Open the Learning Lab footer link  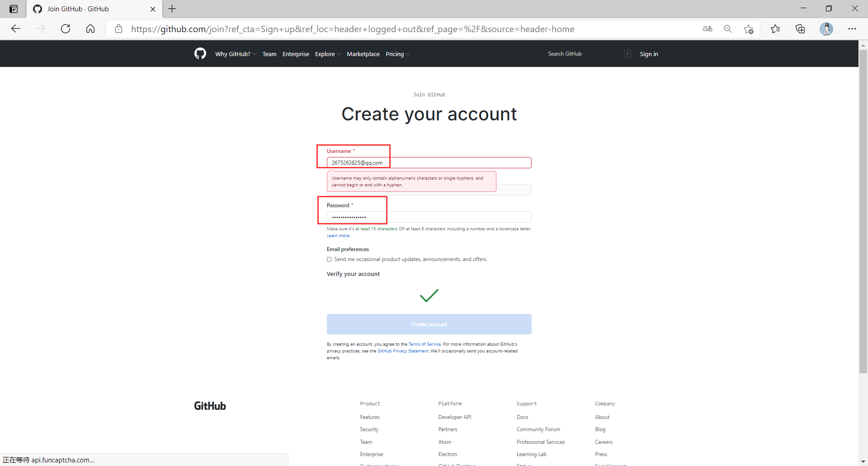tap(532, 454)
